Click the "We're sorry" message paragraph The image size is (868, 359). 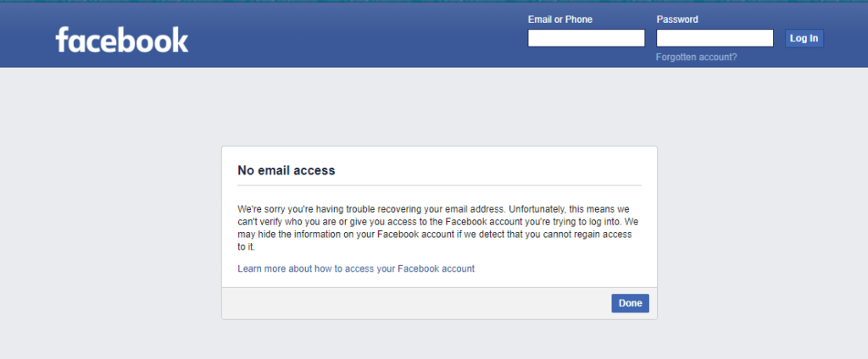(435, 228)
